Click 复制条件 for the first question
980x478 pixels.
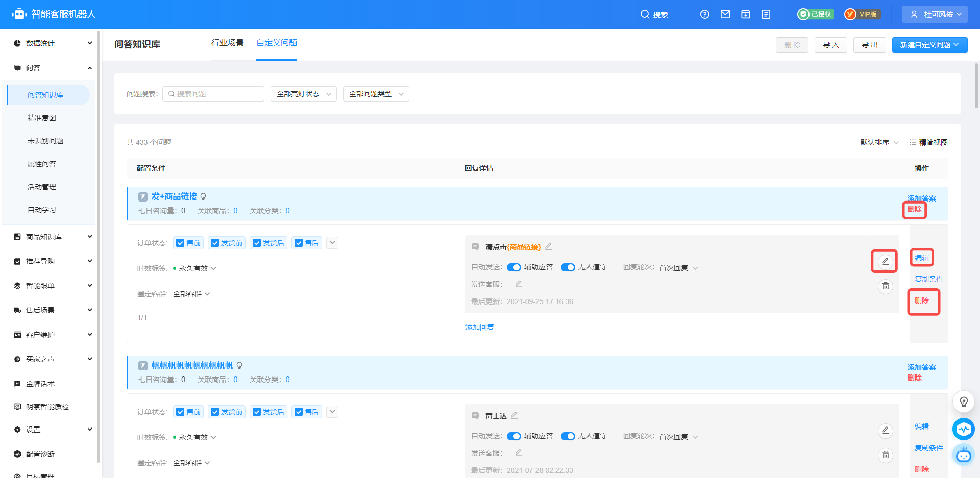929,279
